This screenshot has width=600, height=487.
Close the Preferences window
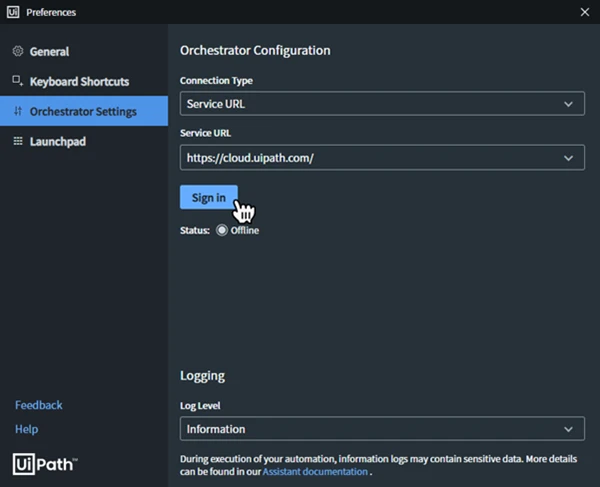point(584,12)
